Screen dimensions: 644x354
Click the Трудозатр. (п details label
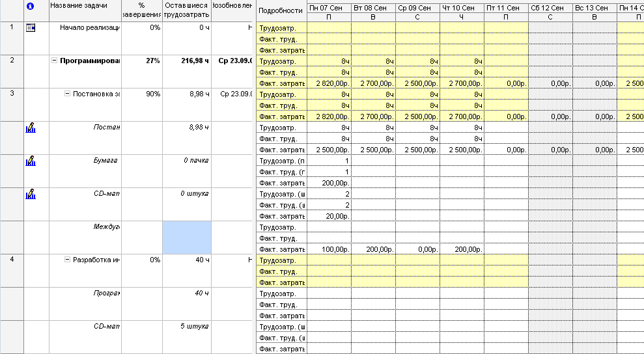click(x=282, y=161)
